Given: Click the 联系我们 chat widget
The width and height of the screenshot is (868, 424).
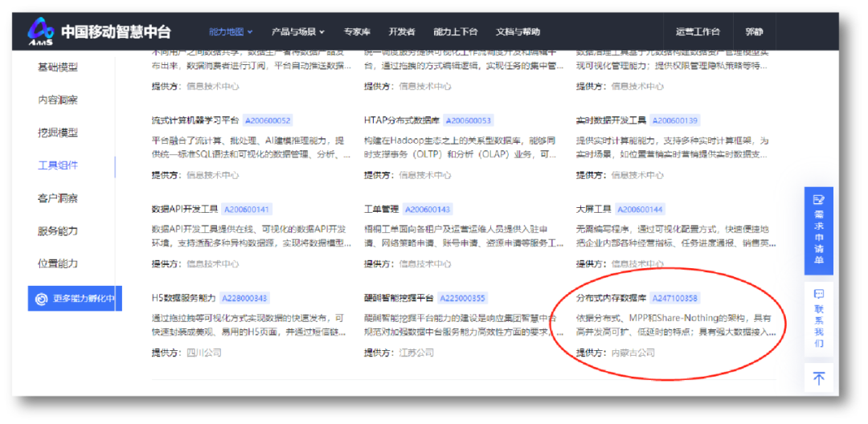Looking at the screenshot, I should (x=818, y=319).
